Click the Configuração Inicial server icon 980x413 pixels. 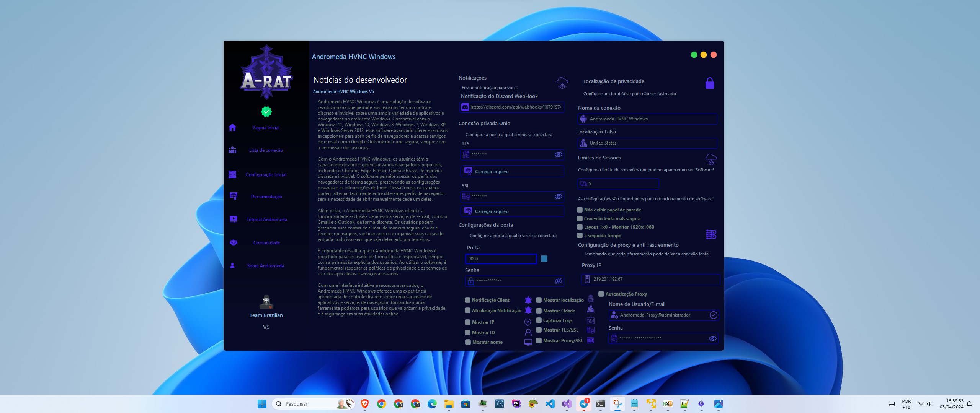(232, 174)
